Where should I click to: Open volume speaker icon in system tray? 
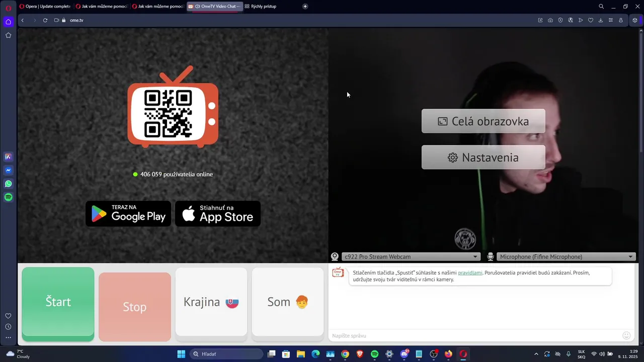(602, 354)
